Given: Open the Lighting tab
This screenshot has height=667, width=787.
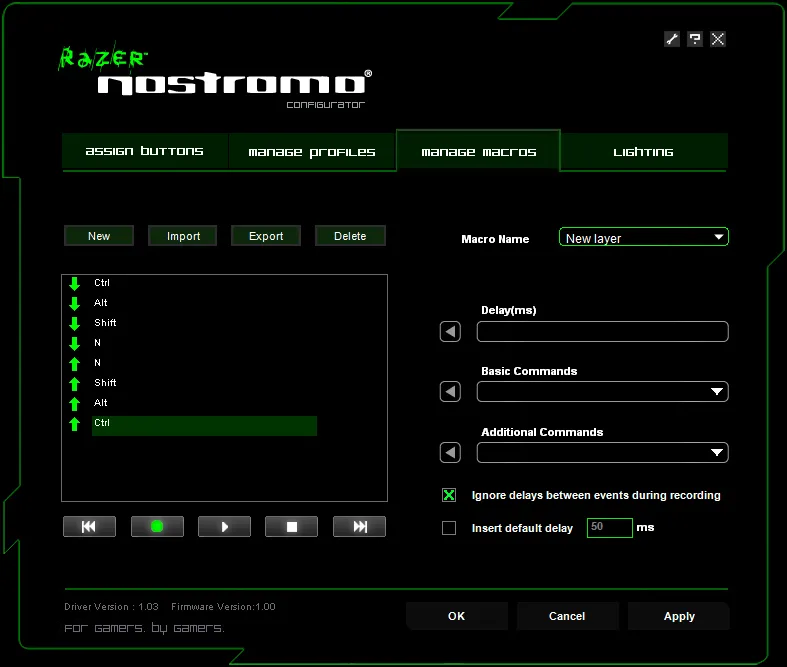Looking at the screenshot, I should (x=643, y=152).
